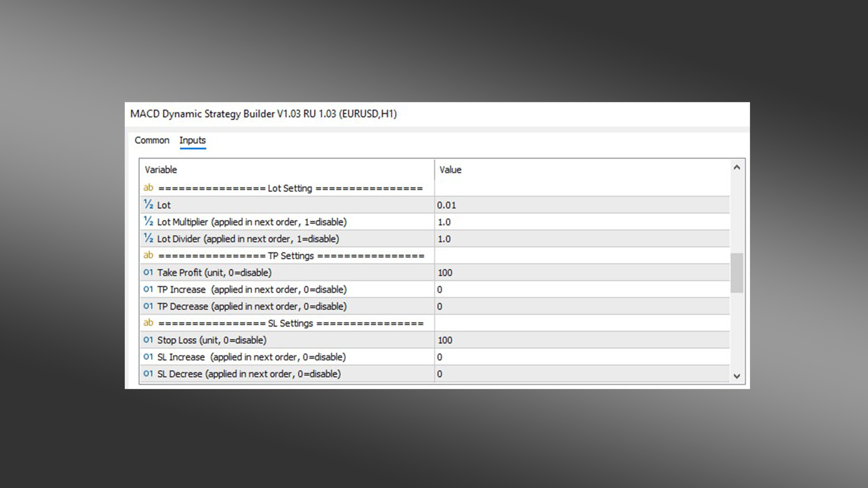
Task: Click the fraction icon beside Lot
Action: (x=148, y=205)
